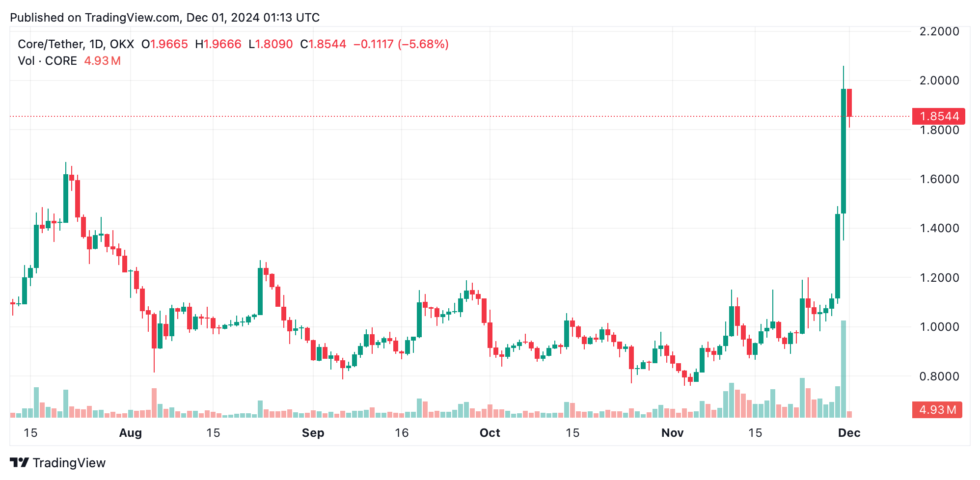Select the Oct label on time axis

490,433
